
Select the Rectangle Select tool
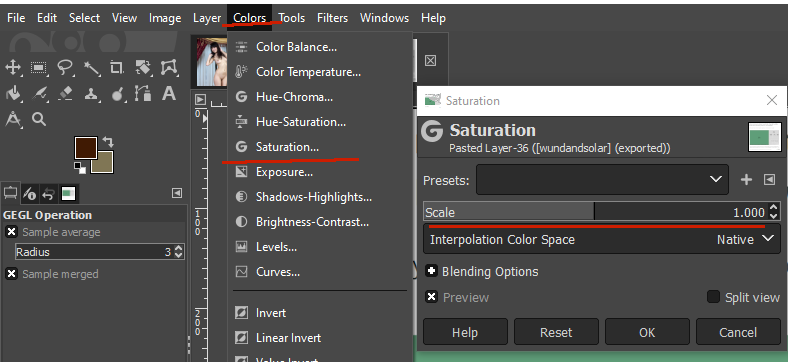[39, 67]
